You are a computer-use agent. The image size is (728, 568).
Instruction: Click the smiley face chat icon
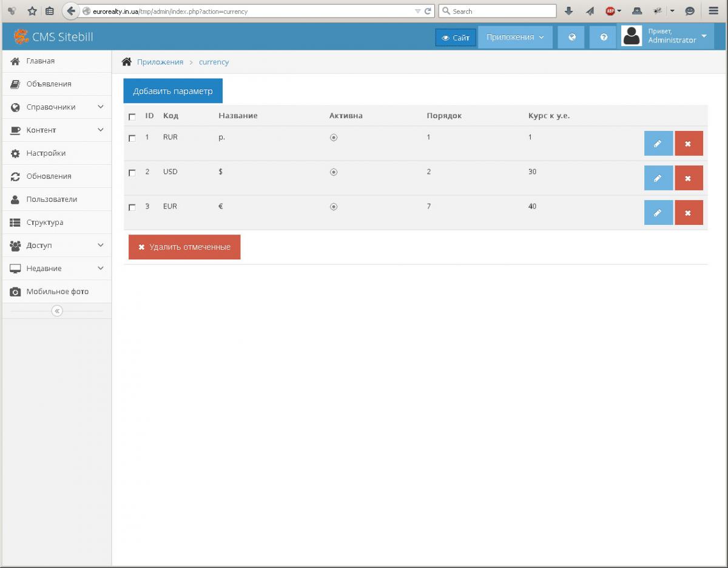tap(690, 11)
